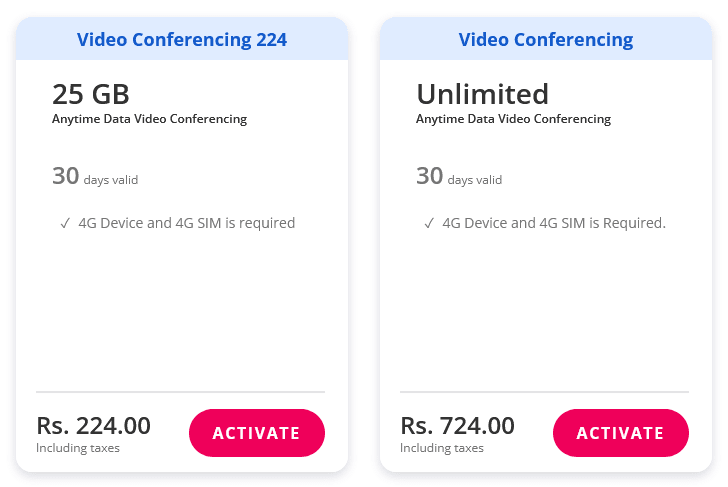Click the checkmark beside 4G SIM is required
728x487 pixels.
(x=65, y=223)
